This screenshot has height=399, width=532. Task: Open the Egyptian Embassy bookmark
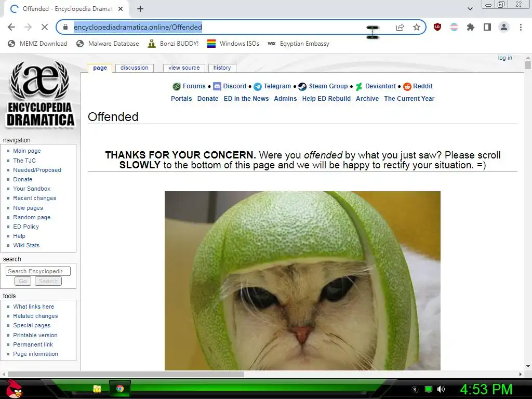click(298, 44)
